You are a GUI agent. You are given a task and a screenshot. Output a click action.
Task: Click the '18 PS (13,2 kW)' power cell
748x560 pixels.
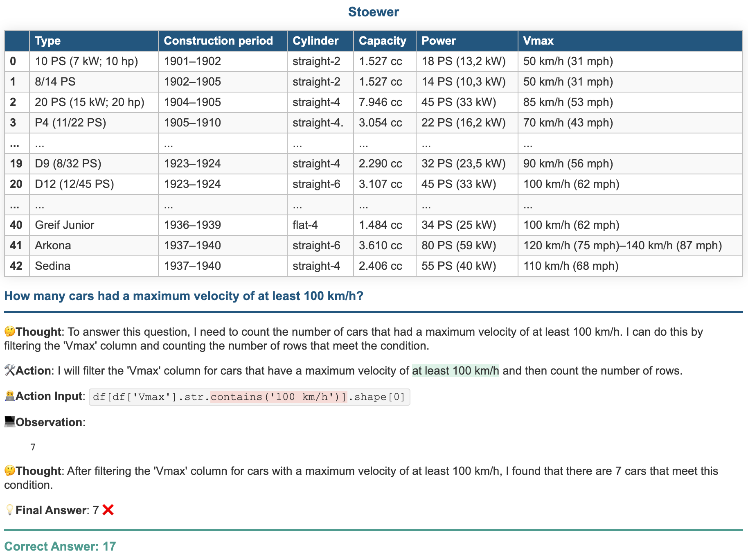(x=467, y=61)
